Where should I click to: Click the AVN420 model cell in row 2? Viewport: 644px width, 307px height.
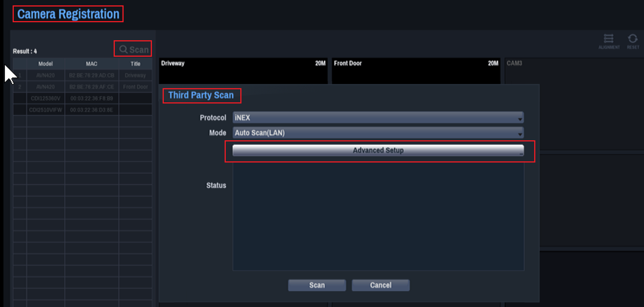click(x=46, y=87)
